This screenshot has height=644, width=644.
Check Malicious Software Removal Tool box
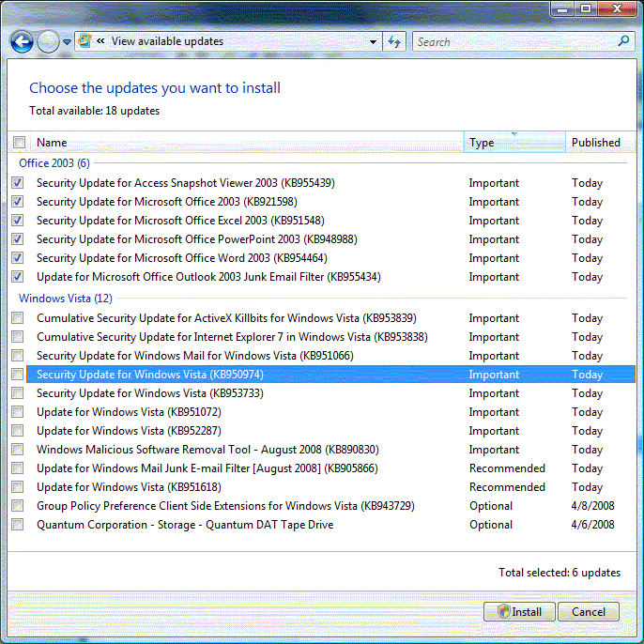18,450
